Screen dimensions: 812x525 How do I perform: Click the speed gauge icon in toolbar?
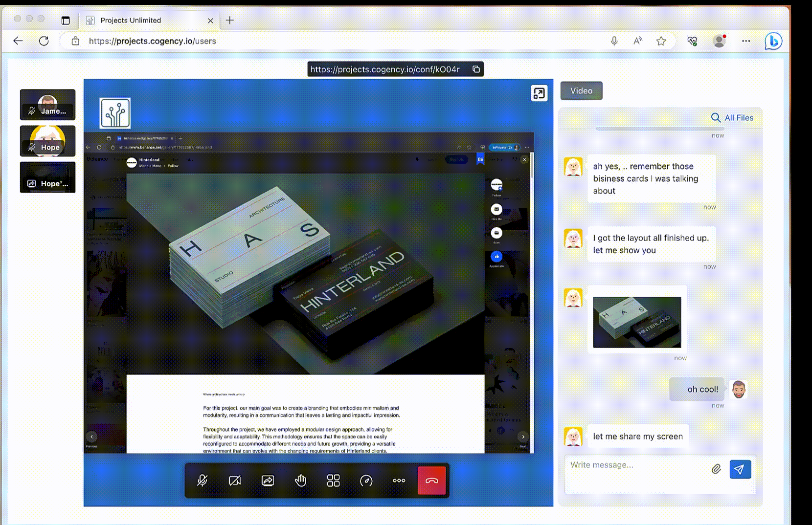[366, 481]
